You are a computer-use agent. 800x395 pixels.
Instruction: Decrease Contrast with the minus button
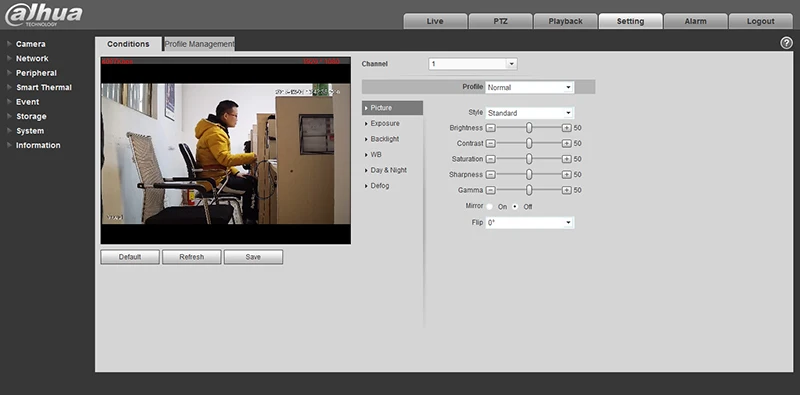click(490, 143)
